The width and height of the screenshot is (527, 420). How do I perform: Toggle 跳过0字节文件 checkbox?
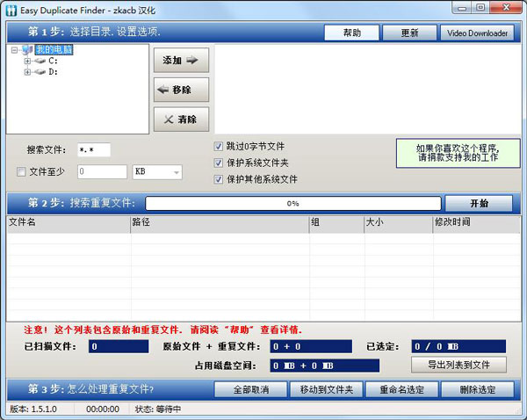(219, 146)
